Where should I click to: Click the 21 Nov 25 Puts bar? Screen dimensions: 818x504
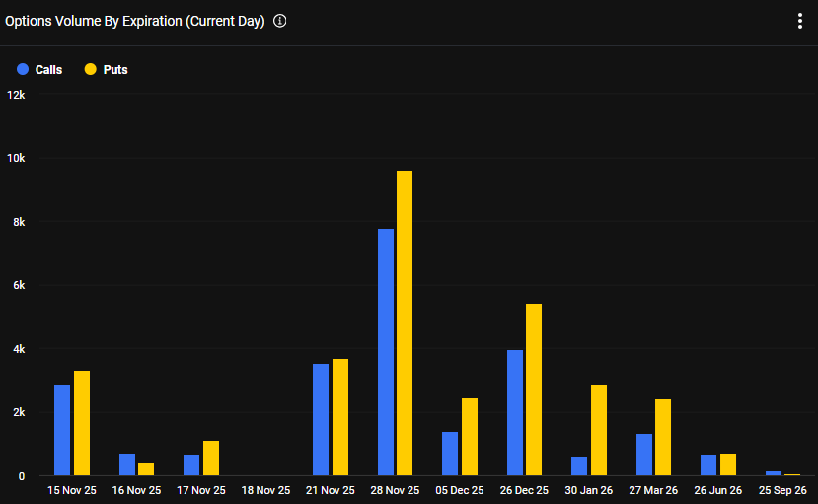pos(340,417)
